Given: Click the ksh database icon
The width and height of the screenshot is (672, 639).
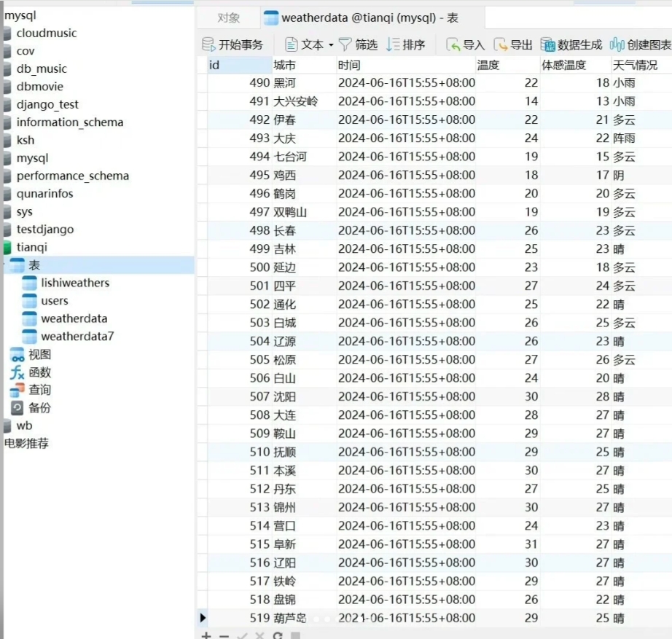Looking at the screenshot, I should [x=7, y=140].
